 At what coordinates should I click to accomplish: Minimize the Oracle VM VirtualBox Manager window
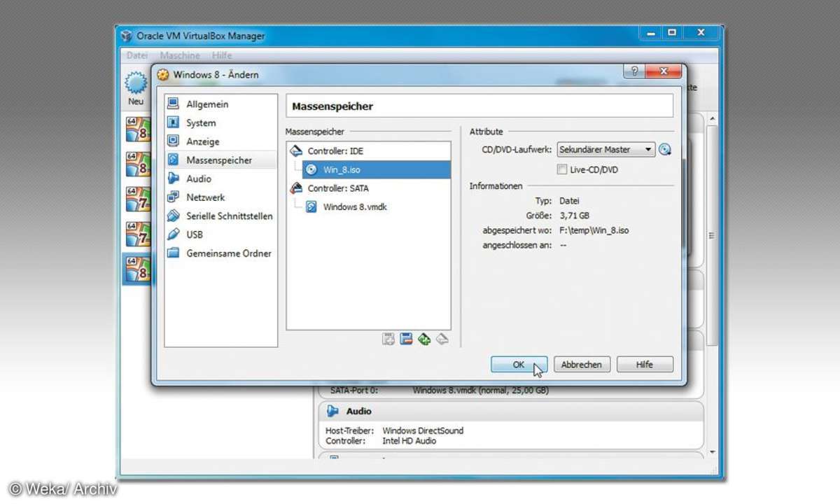(651, 33)
